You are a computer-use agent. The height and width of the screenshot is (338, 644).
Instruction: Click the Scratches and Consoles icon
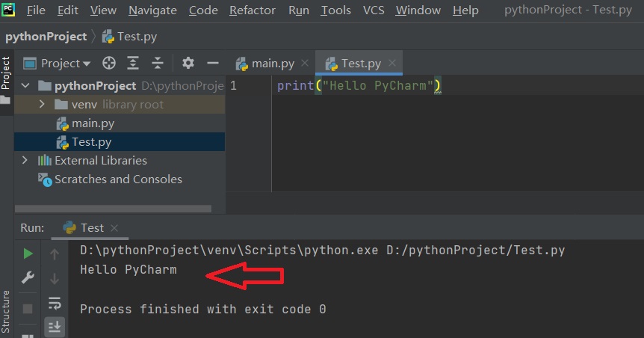click(45, 179)
